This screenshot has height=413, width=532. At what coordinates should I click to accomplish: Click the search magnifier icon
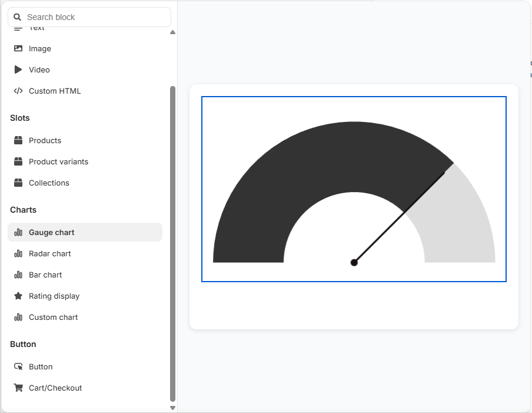click(x=18, y=17)
